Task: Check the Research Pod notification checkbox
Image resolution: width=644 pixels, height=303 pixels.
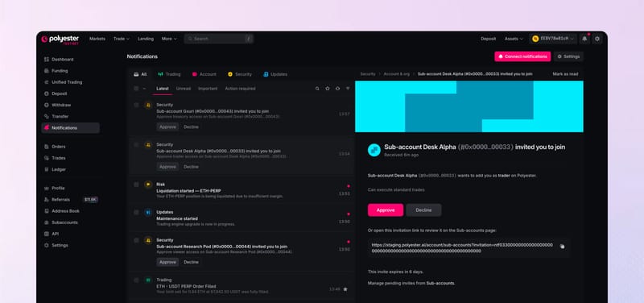Action: coord(136,240)
